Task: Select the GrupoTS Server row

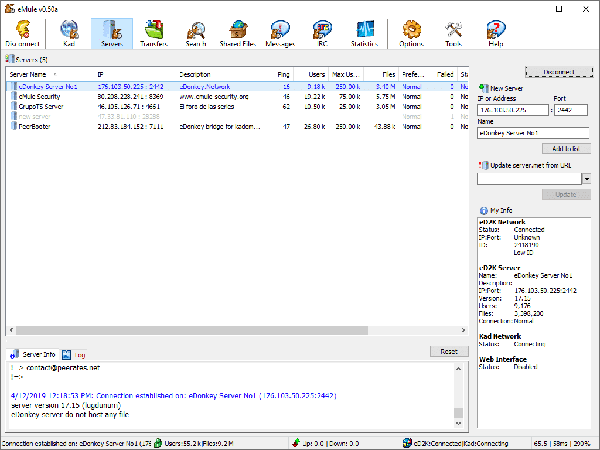Action: coord(237,106)
